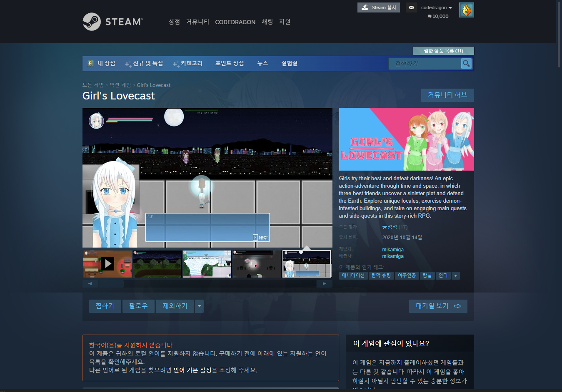The height and width of the screenshot is (392, 562).
Task: Click the Girl's Lovecast header capsule image
Action: pyautogui.click(x=407, y=139)
